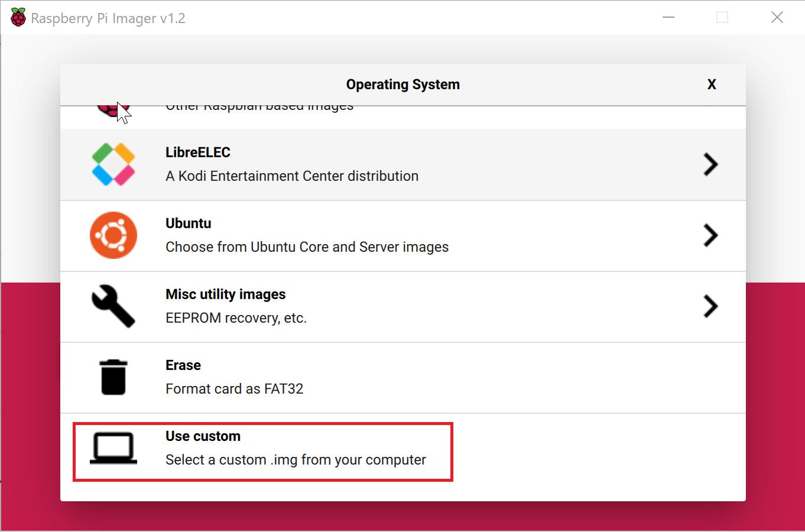
Task: Expand the Ubuntu images chevron
Action: 710,235
